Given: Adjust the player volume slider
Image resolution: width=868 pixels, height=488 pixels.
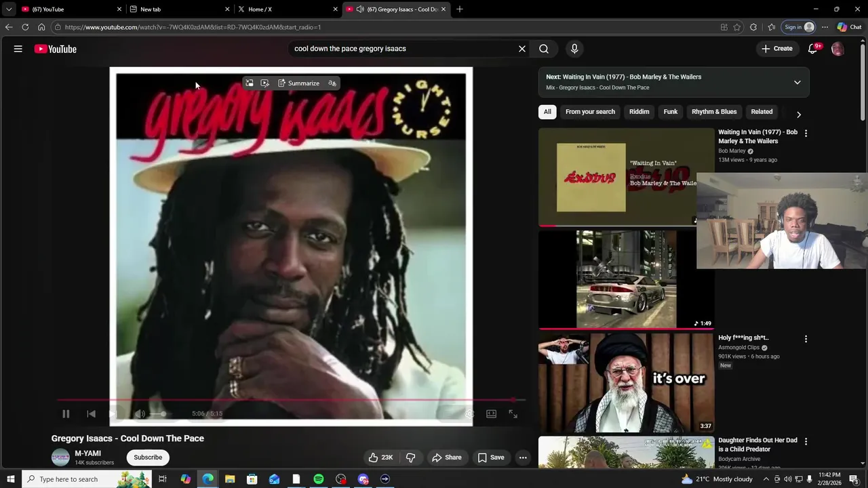Looking at the screenshot, I should click(163, 413).
